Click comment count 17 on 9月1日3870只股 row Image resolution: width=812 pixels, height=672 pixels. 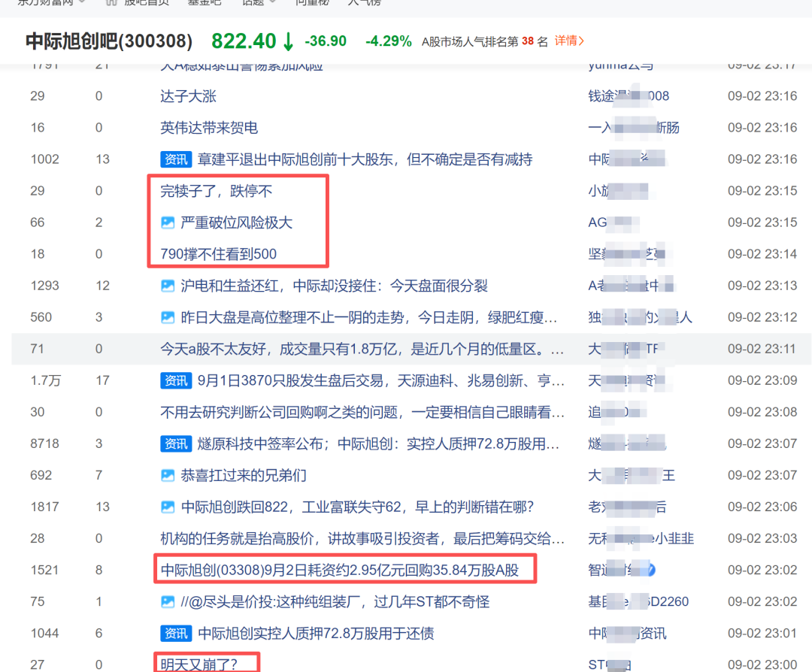click(102, 380)
